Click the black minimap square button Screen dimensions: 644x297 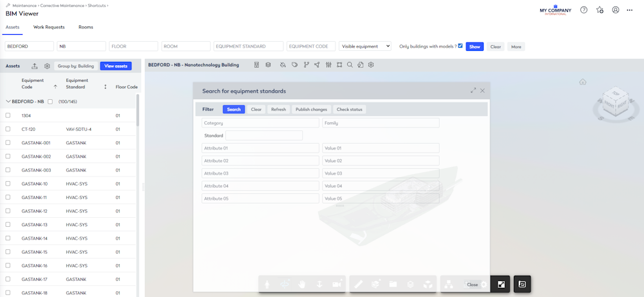(522, 284)
